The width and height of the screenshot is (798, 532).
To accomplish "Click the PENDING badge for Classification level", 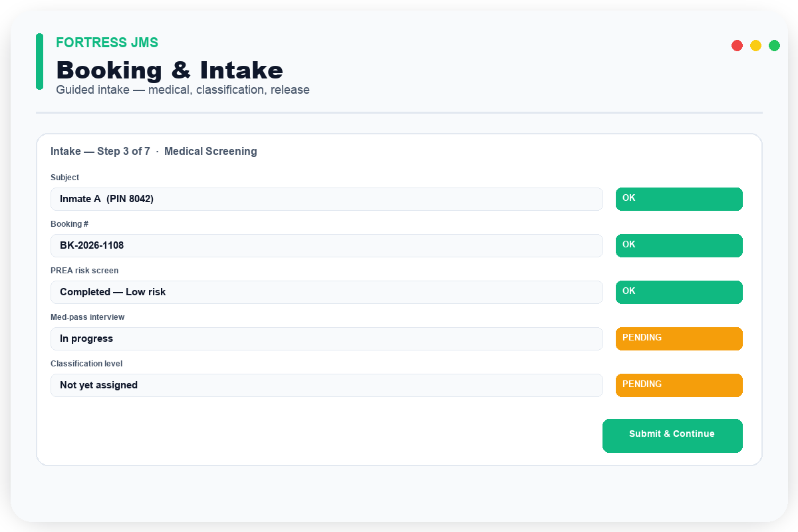I will tap(679, 385).
